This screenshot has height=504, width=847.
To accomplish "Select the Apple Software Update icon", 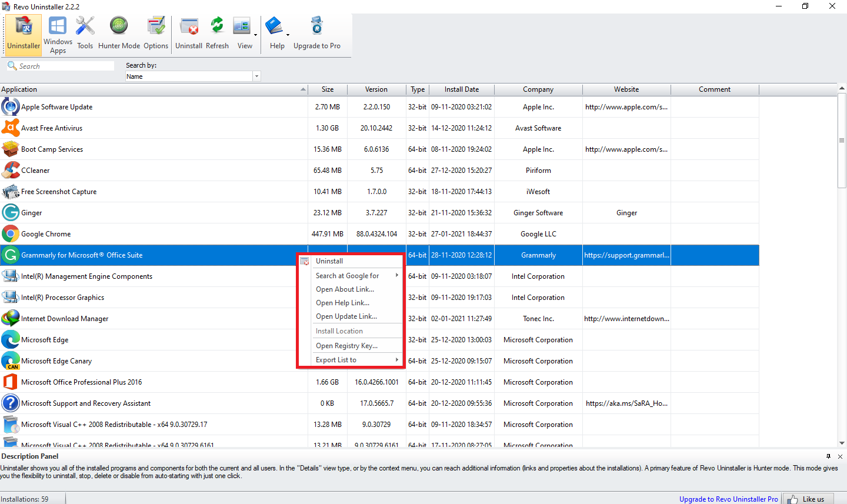I will point(10,107).
